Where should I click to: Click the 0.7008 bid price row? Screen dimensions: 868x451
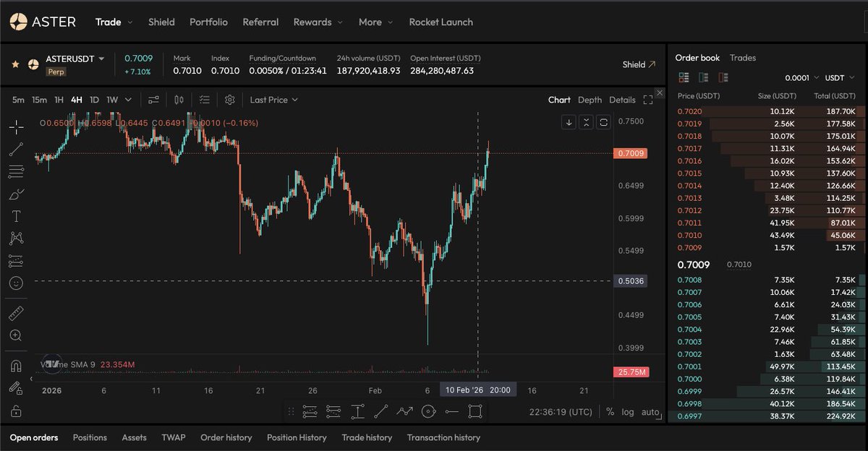pyautogui.click(x=767, y=280)
